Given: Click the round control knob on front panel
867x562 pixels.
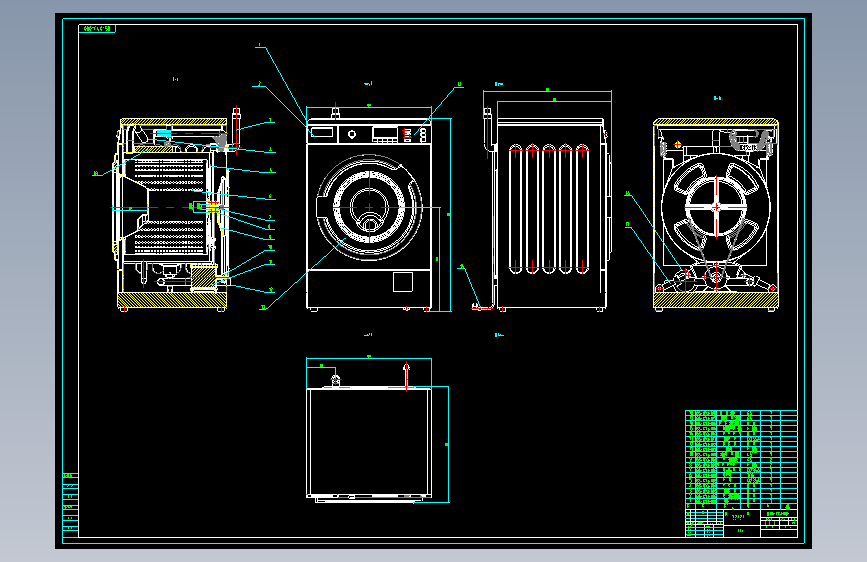Looking at the screenshot, I should pos(352,134).
